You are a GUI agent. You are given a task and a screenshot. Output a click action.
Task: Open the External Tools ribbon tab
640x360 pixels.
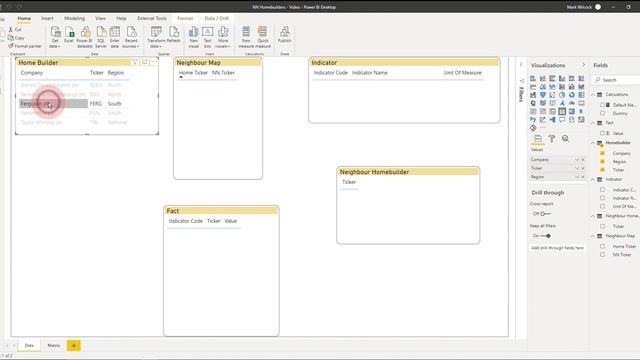[x=152, y=18]
